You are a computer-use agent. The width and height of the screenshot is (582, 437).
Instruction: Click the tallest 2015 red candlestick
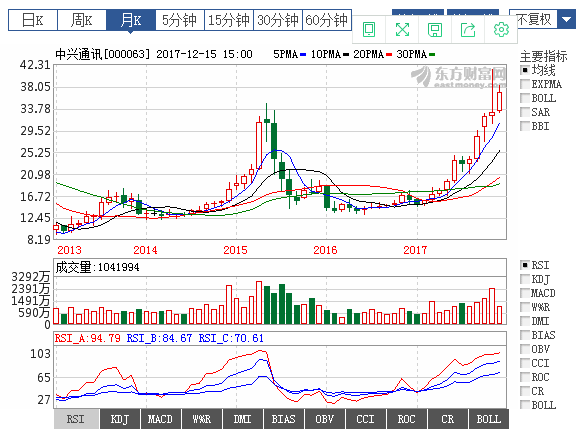click(x=259, y=145)
